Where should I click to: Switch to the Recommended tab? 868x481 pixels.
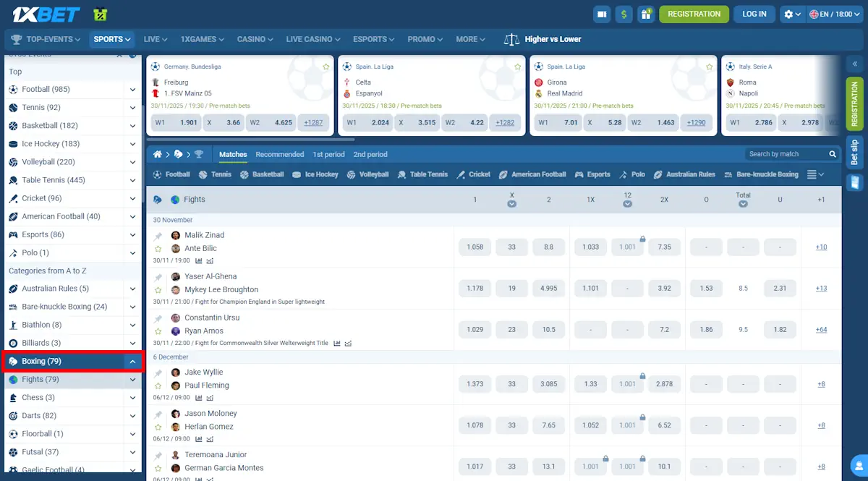(x=279, y=154)
